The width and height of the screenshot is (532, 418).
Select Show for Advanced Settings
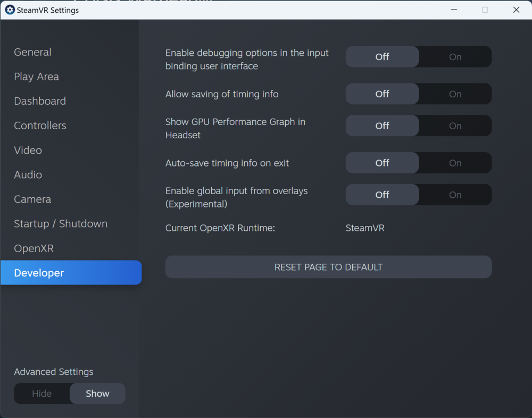pos(97,394)
